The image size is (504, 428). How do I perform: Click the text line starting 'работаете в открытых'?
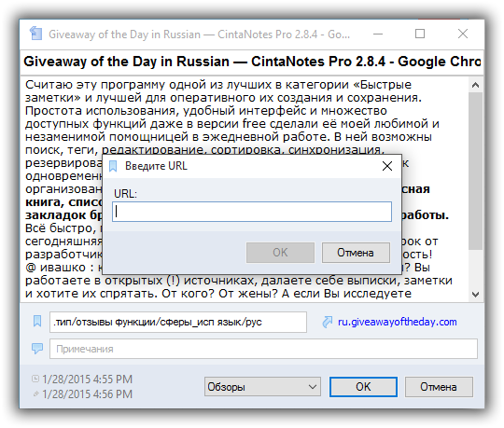[239, 281]
